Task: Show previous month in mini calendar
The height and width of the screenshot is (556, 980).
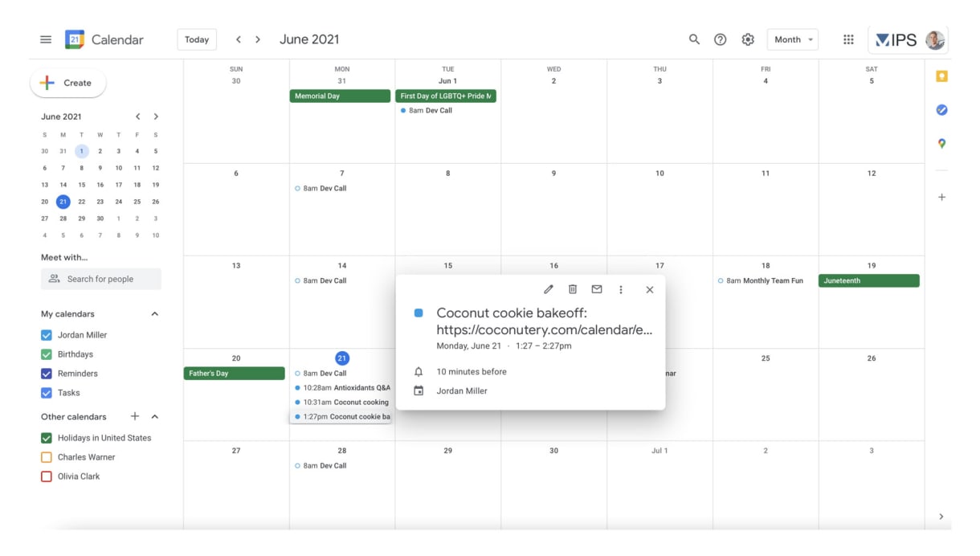Action: tap(138, 117)
